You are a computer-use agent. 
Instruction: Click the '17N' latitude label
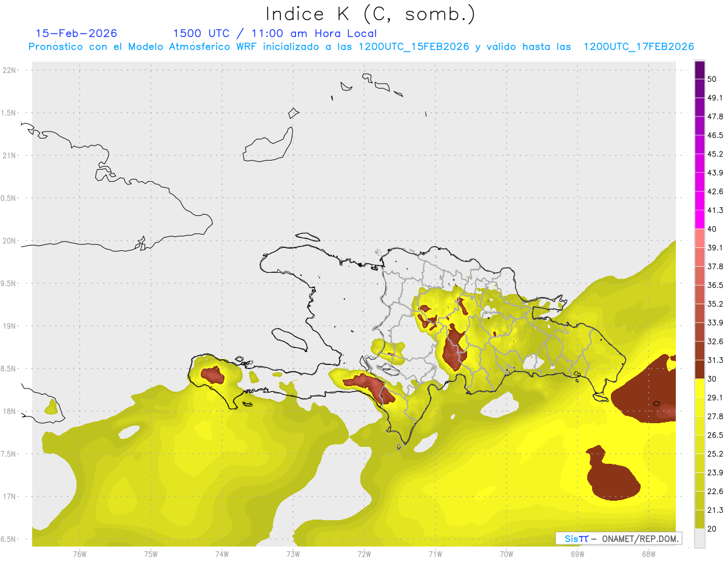point(9,497)
